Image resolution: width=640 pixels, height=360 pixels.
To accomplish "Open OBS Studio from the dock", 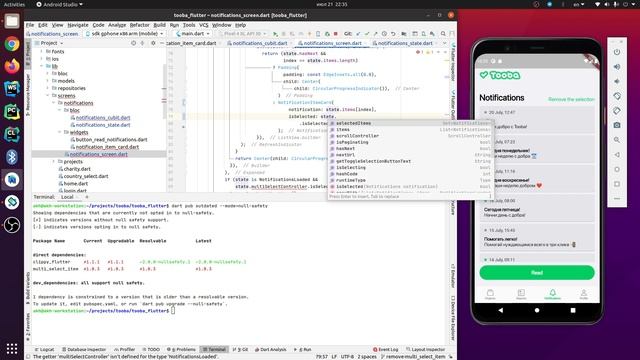I will (12, 225).
